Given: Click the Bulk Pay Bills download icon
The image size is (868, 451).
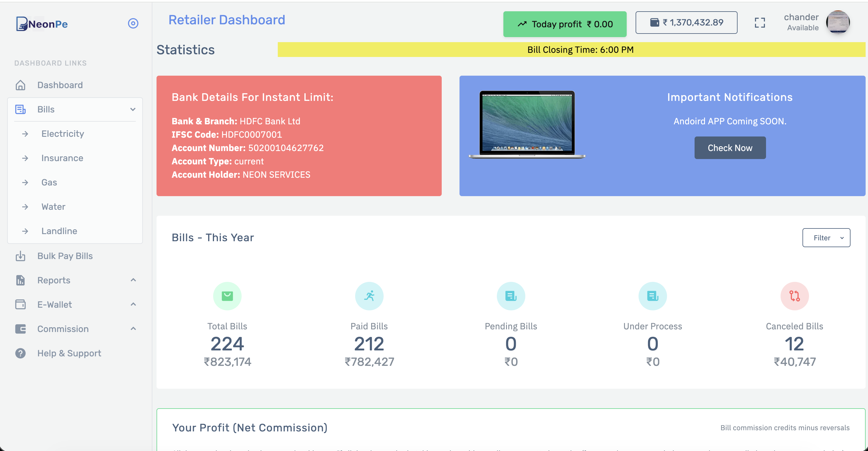Looking at the screenshot, I should 20,256.
